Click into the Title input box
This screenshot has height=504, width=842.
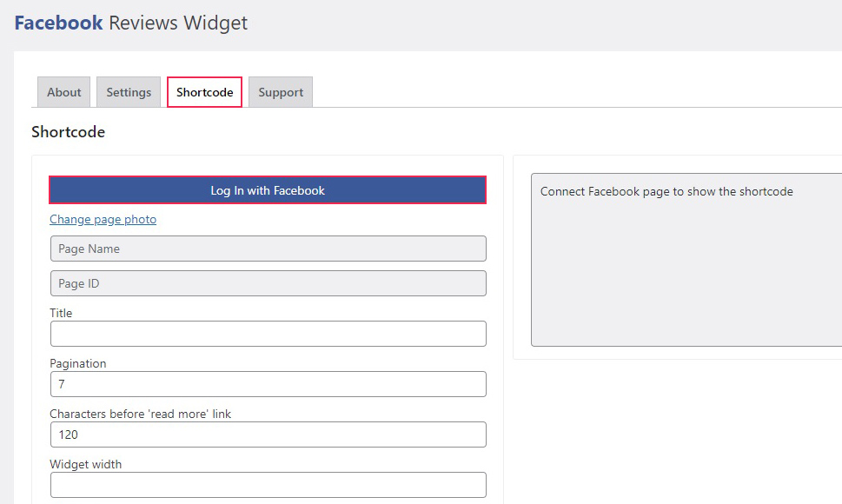point(269,334)
